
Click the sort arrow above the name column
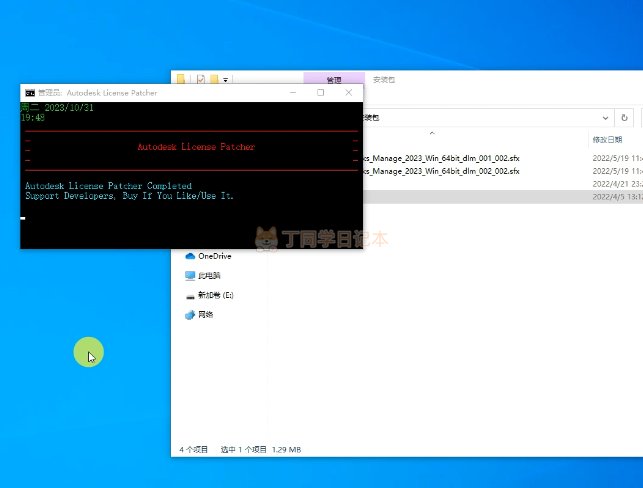tap(432, 133)
